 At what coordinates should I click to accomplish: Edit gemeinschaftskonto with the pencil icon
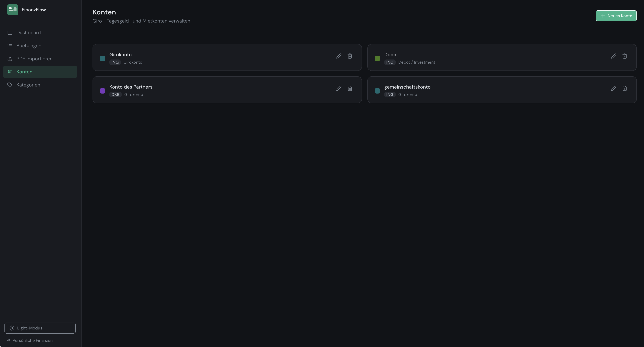coord(614,88)
